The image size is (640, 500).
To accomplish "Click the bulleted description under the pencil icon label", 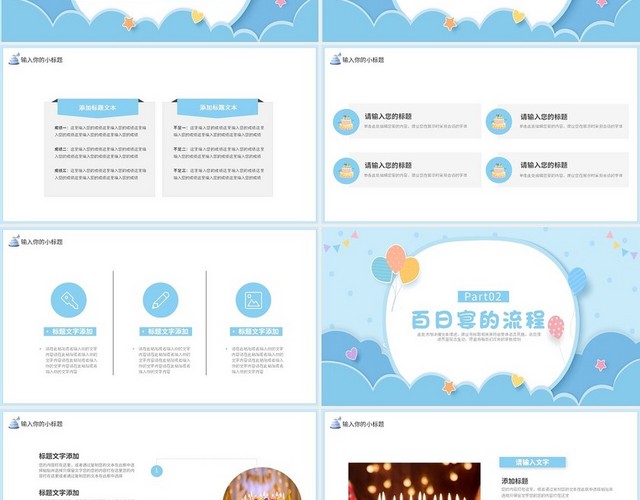I will (163, 360).
